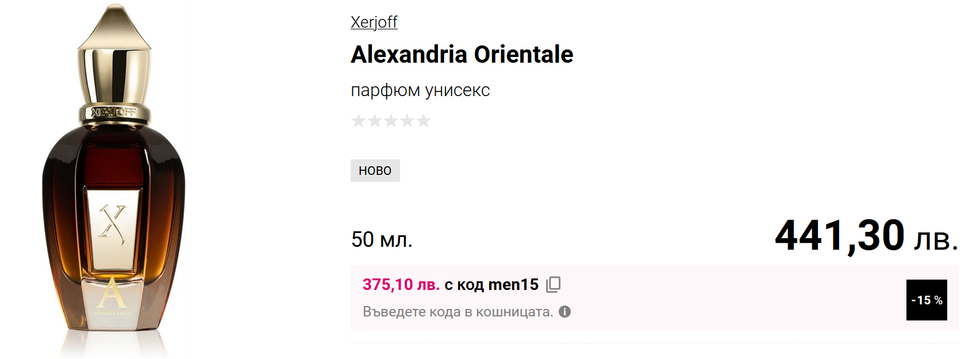
Task: Click the 'Въведете кода в кошницата.' hint
Action: (458, 312)
